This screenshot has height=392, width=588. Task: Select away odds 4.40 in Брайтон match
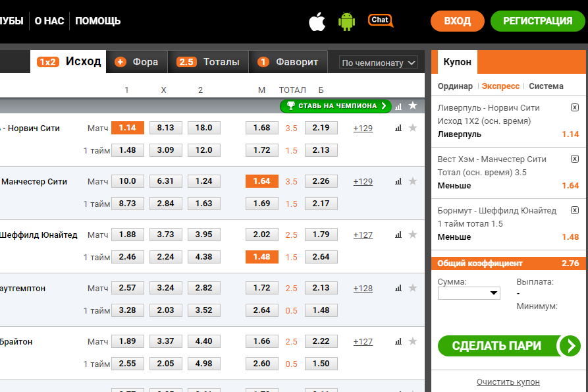tap(204, 341)
